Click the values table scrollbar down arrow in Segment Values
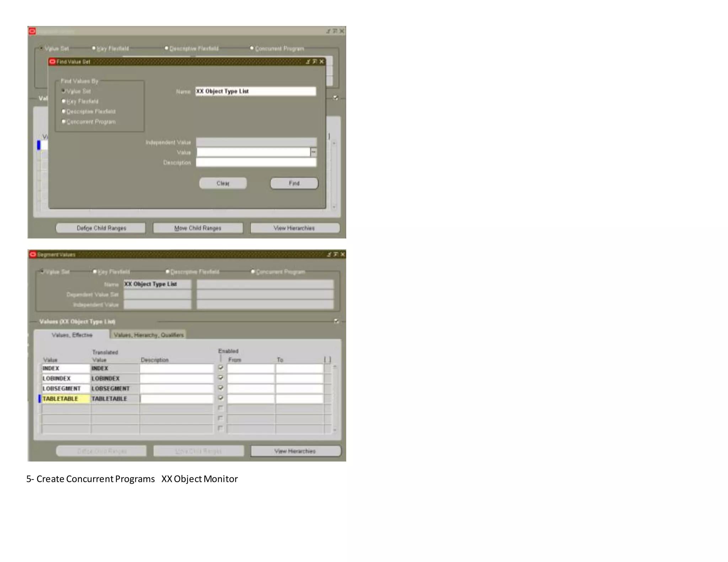Viewport: 728px width, 562px height. (x=334, y=430)
